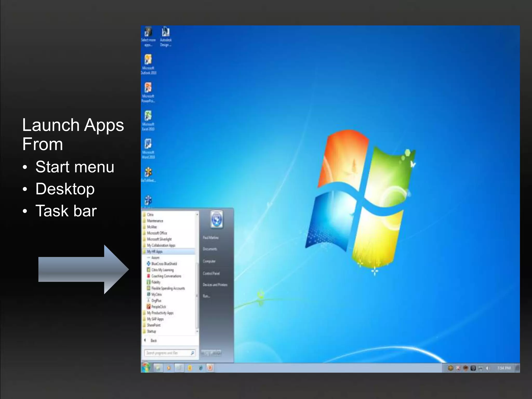Click the Search programs and files box

169,353
